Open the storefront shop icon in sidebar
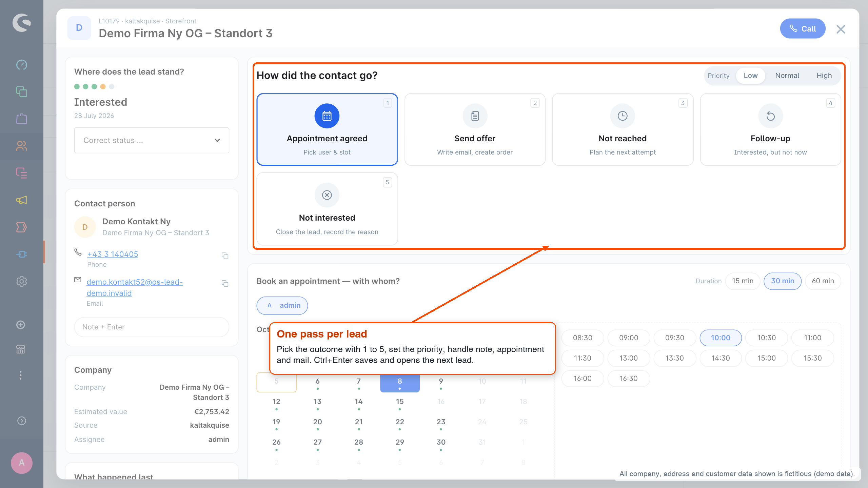This screenshot has width=868, height=488. coord(21,349)
